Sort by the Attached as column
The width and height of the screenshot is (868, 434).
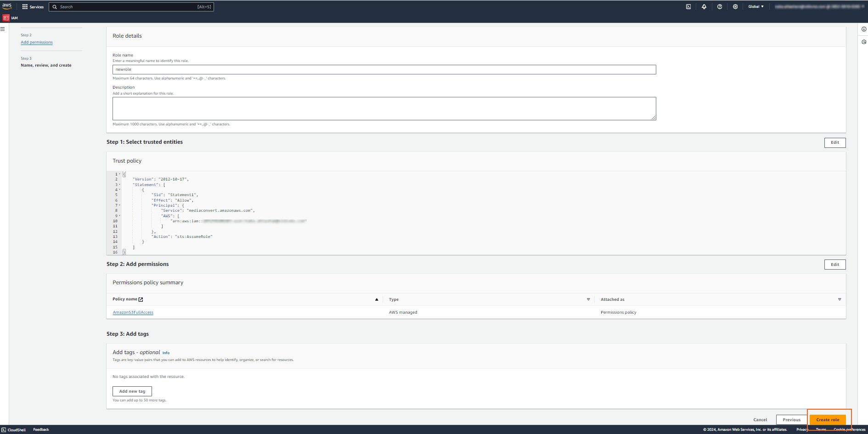tap(839, 299)
